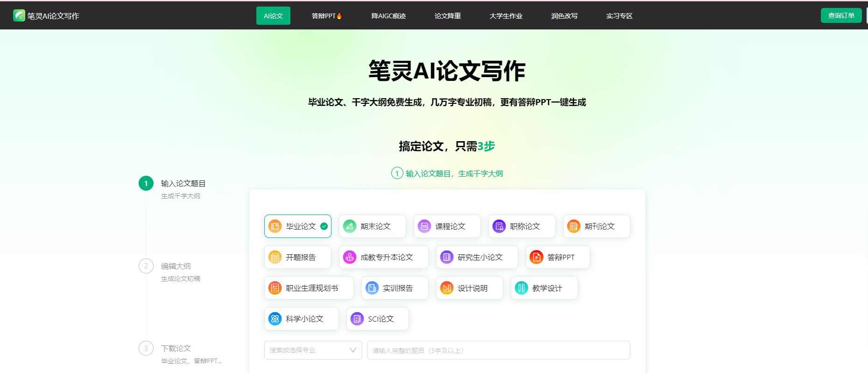
Task: Click step 1 circle 输入论文题目
Action: 146,183
